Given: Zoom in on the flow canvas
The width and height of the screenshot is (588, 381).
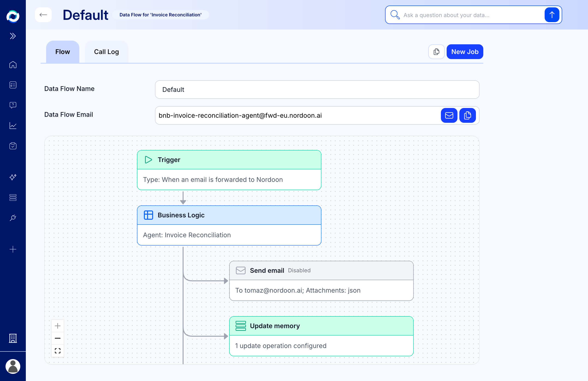Looking at the screenshot, I should (58, 326).
